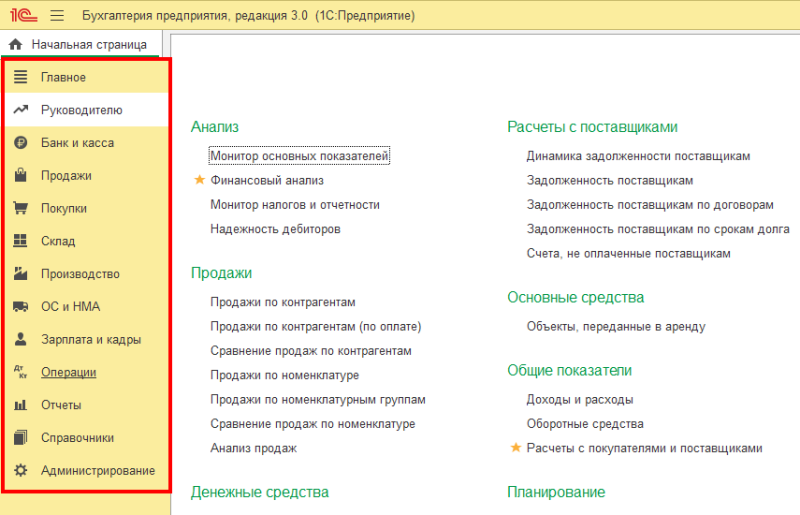Viewport: 800px width, 515px height.
Task: Click the 1C logo icon
Action: (x=21, y=16)
